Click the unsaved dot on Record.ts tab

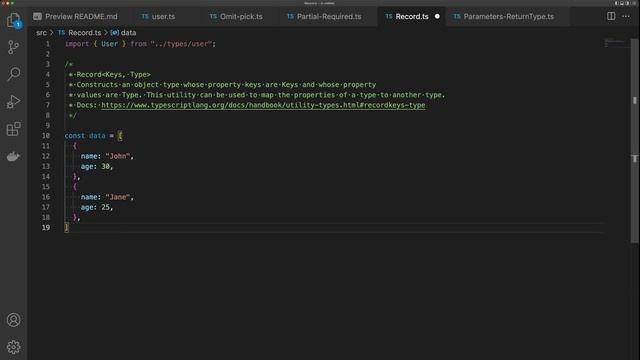coord(437,16)
